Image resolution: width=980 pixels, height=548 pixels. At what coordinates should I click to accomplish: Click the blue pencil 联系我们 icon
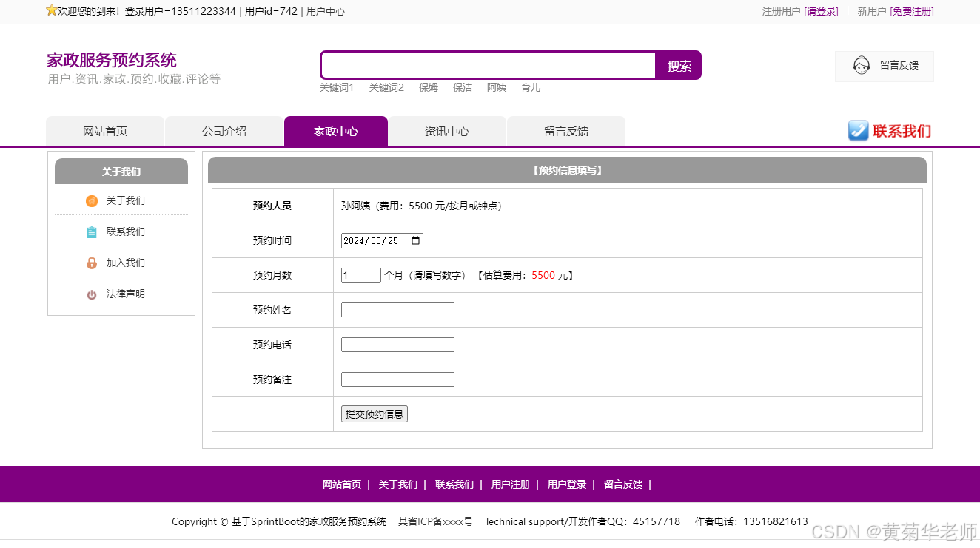[x=858, y=131]
